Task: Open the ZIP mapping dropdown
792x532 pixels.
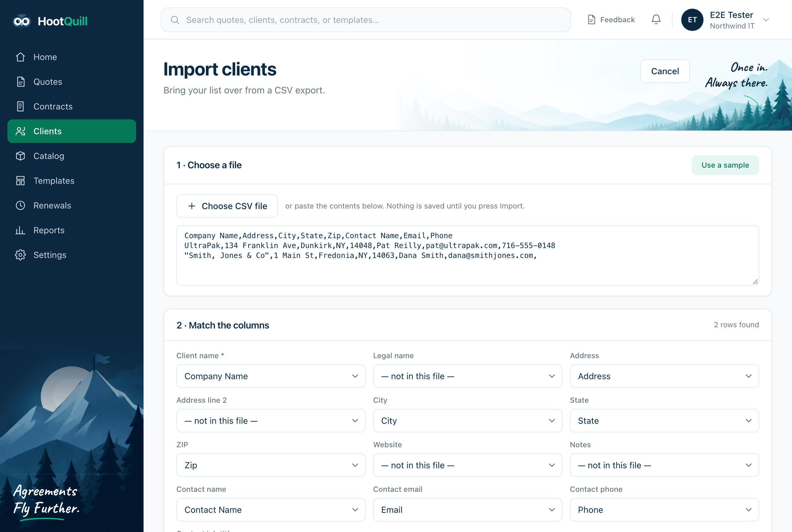Action: [x=271, y=465]
